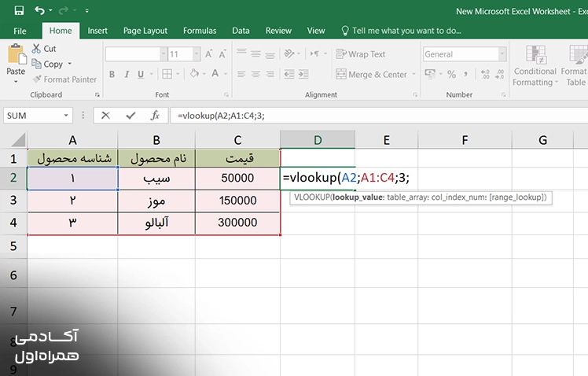Open Customize Quick Access Toolbar dropdown
The width and height of the screenshot is (588, 376).
[86, 11]
